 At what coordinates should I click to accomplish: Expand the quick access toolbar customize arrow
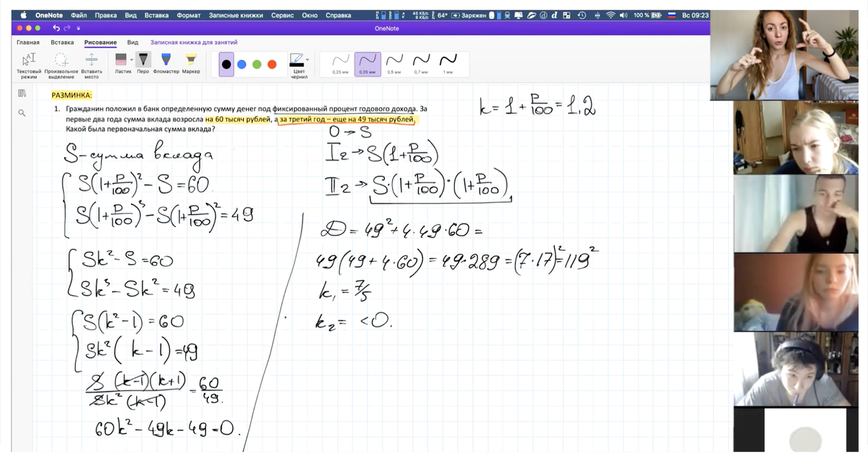(77, 28)
